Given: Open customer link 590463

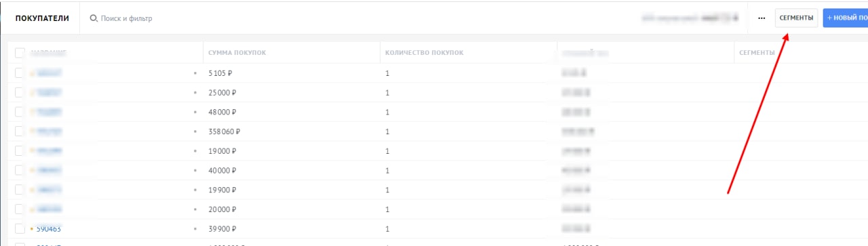Looking at the screenshot, I should tap(49, 229).
